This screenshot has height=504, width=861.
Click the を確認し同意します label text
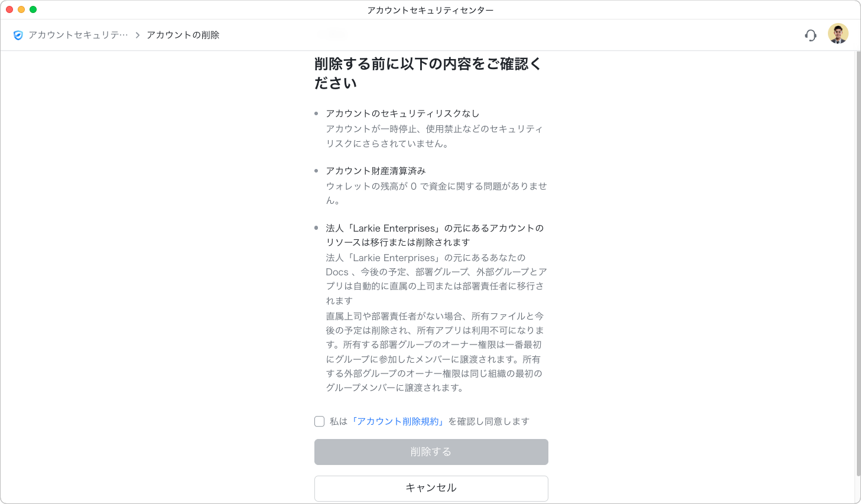tap(489, 421)
